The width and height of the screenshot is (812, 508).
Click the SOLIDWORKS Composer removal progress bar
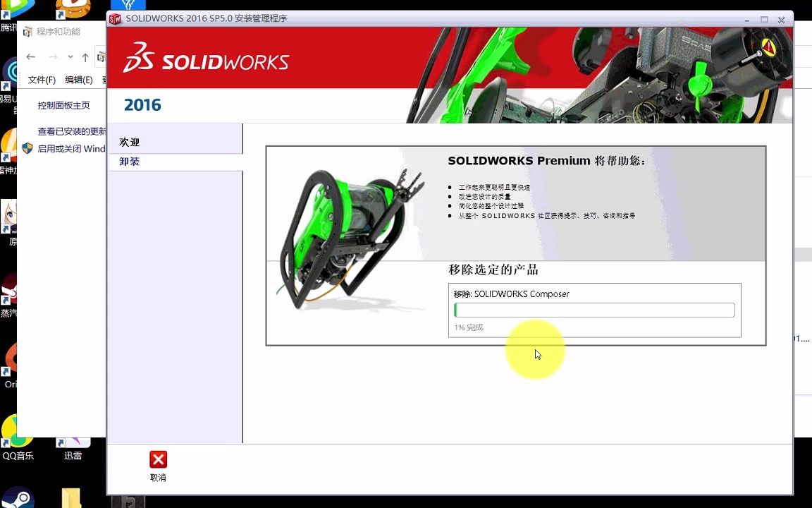[x=593, y=310]
